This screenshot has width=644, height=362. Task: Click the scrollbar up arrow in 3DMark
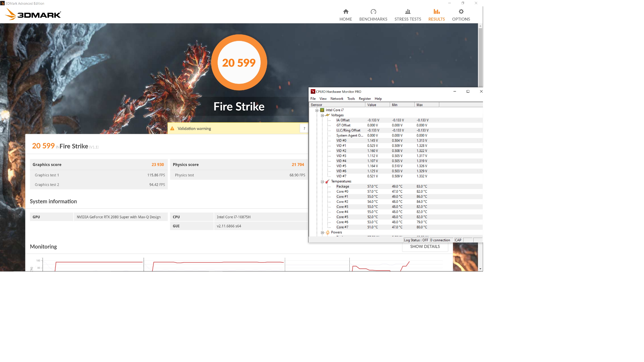click(480, 26)
